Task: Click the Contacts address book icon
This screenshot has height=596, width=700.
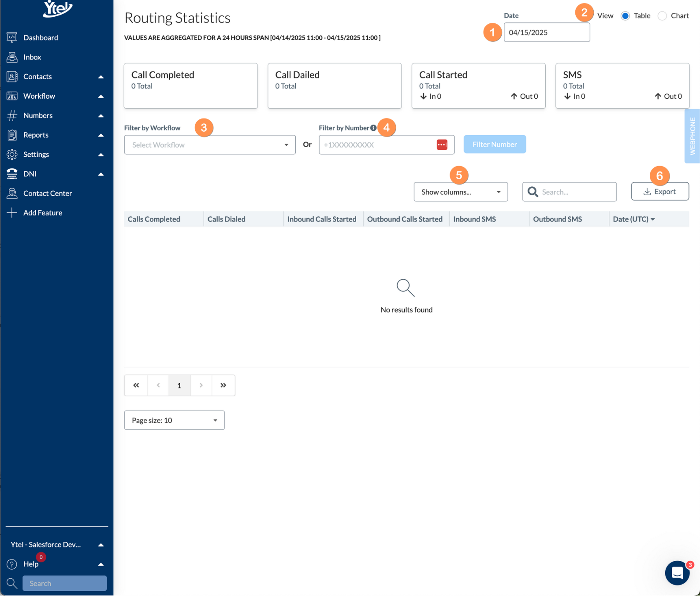Action: point(12,77)
